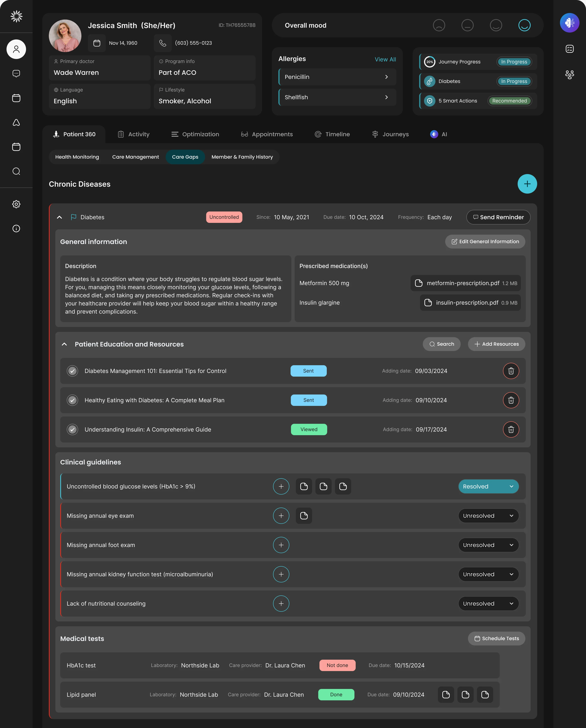Click the Schedule Tests button
Screen dimensions: 586x728
[496, 638]
